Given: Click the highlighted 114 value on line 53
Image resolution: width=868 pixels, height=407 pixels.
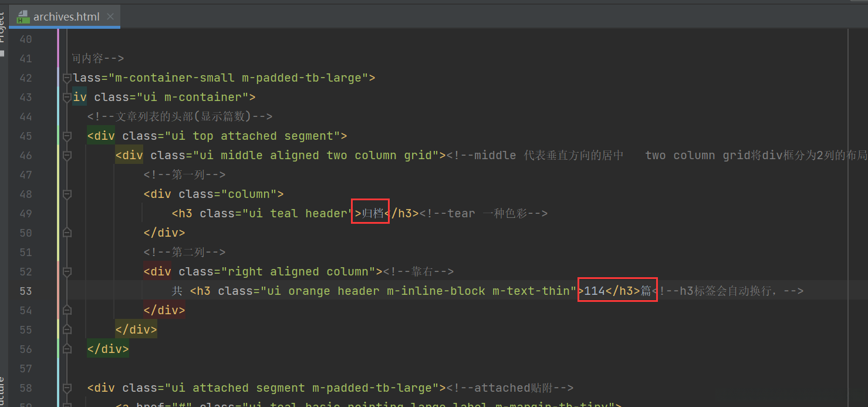Looking at the screenshot, I should (x=593, y=290).
